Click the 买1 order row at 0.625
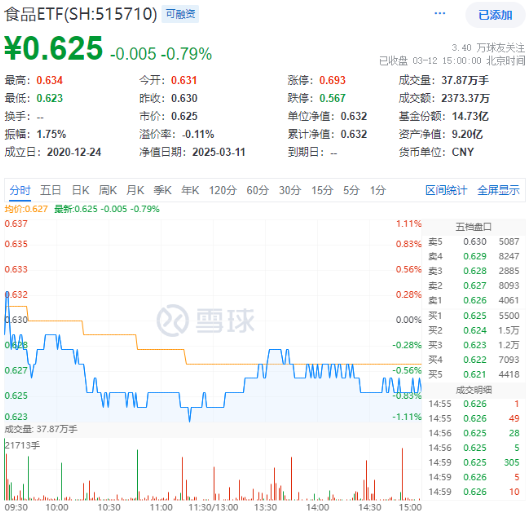The image size is (528, 517). [473, 316]
